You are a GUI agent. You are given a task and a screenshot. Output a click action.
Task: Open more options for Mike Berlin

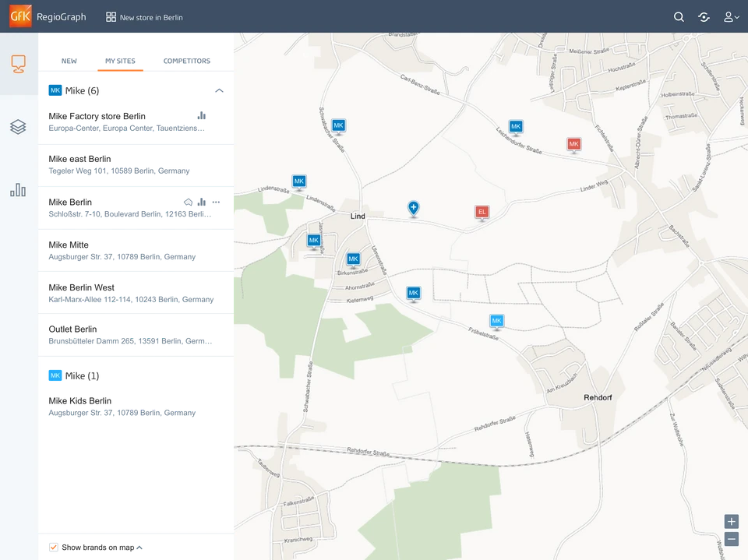pyautogui.click(x=216, y=202)
